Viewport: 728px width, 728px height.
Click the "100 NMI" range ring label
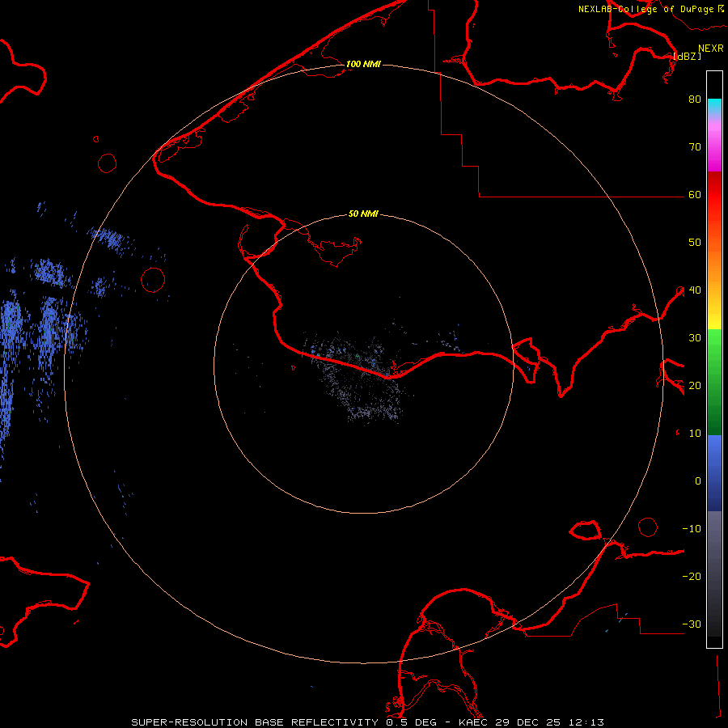pos(363,64)
